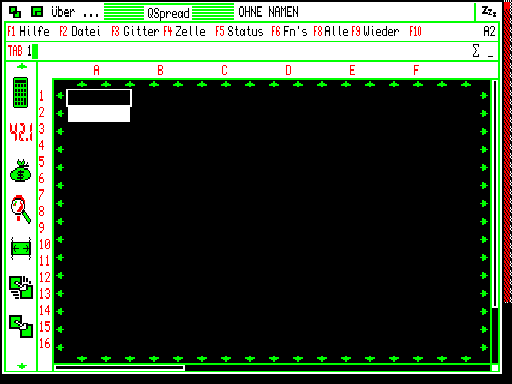Select the TAB 1 input line
Viewport: 512px width, 384px height.
pos(252,51)
